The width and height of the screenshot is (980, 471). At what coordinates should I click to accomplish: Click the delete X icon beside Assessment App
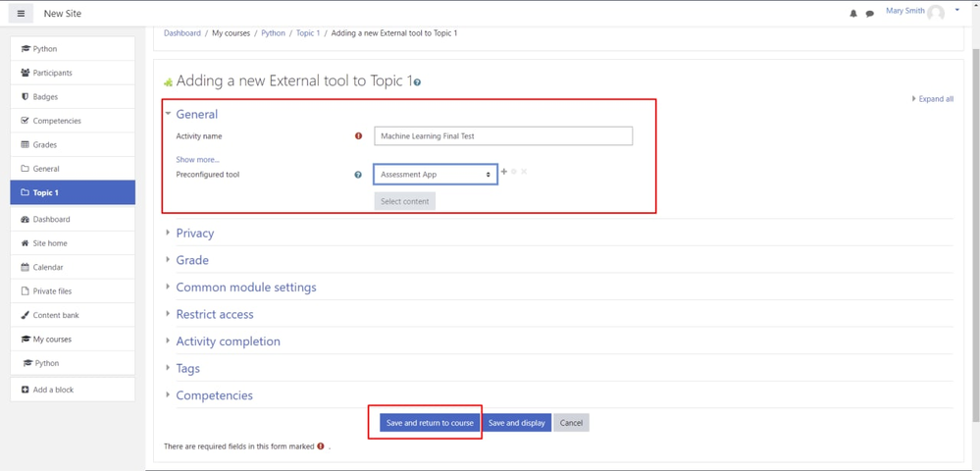(x=524, y=172)
